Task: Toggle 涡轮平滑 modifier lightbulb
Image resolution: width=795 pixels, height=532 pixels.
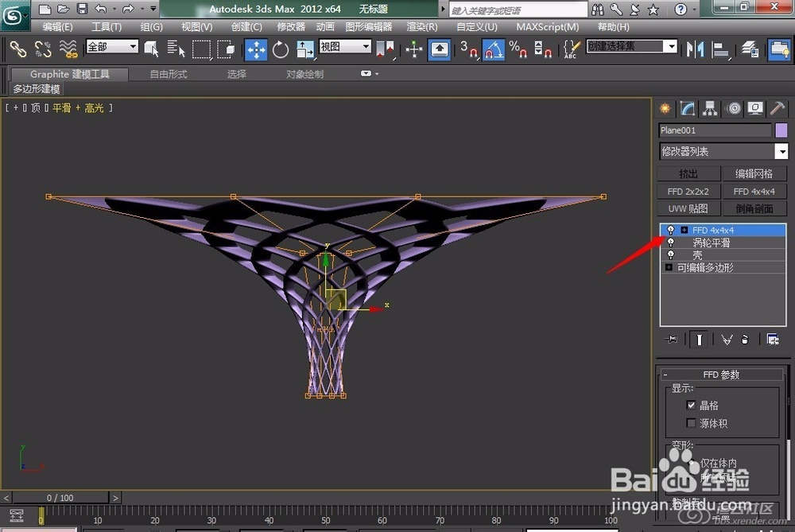Action: (x=670, y=243)
